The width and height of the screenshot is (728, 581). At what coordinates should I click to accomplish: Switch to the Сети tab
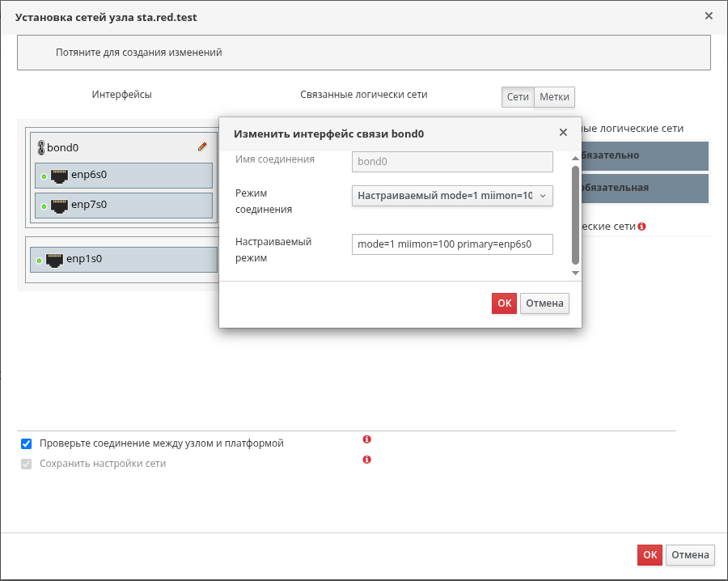click(x=518, y=97)
